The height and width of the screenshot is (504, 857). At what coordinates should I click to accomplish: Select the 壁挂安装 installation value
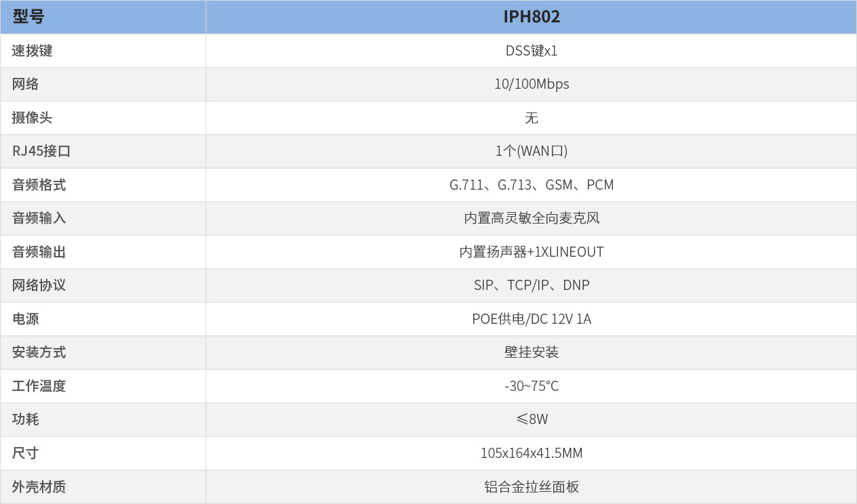point(532,352)
